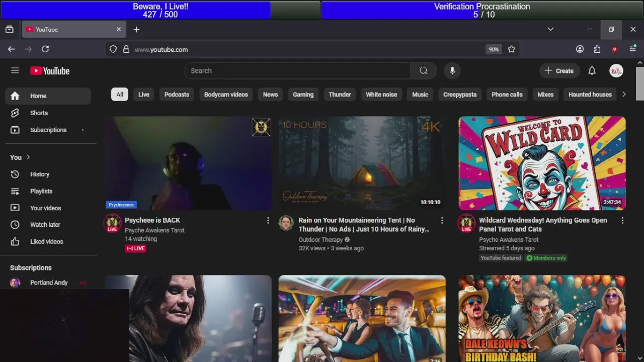Show more filter chips with right arrow
Viewport: 644px width, 362px height.
[x=624, y=95]
